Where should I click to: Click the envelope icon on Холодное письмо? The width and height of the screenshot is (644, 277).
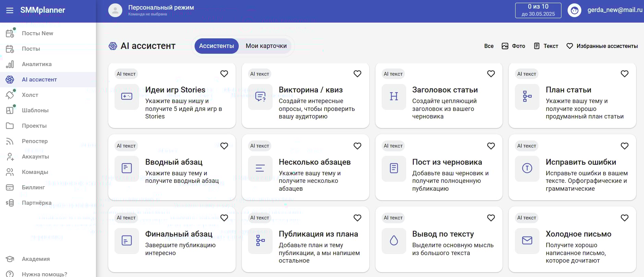point(527,241)
